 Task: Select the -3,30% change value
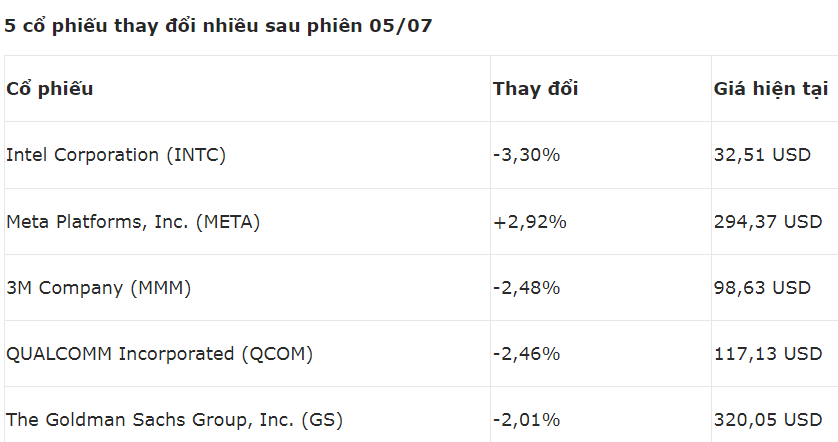tap(526, 155)
